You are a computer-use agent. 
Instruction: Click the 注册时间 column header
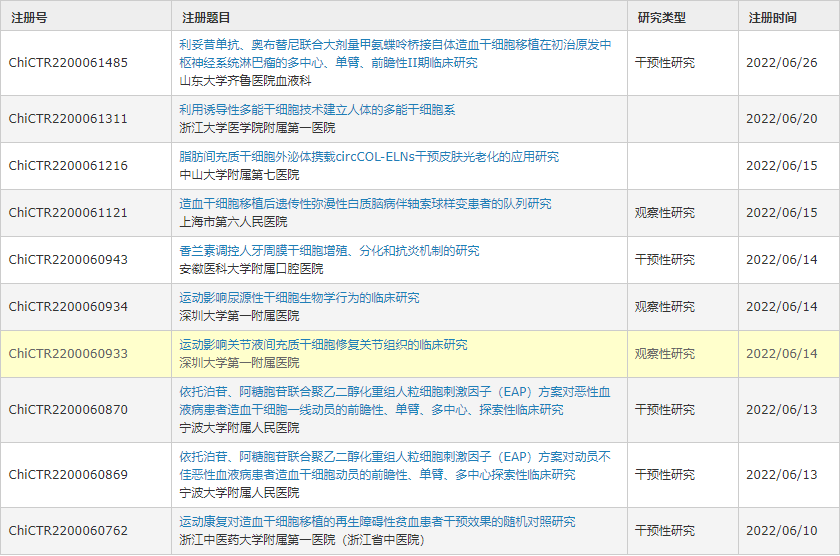click(x=772, y=17)
